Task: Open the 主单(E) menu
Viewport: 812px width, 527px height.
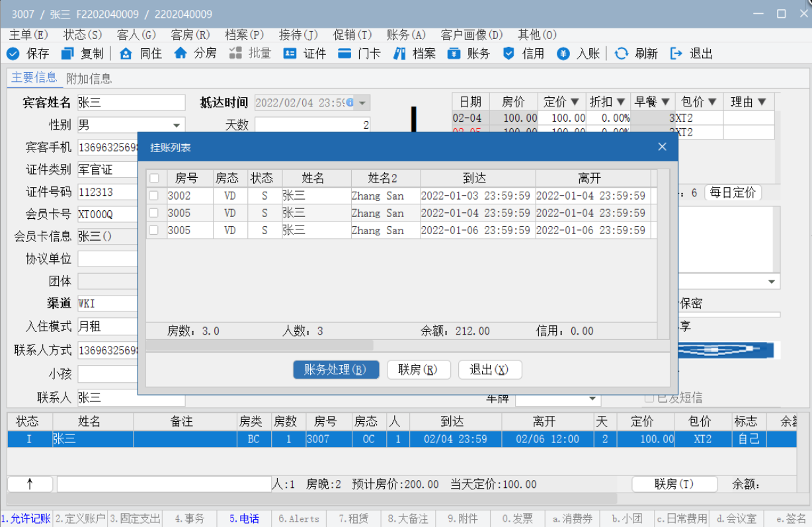Action: 28,35
